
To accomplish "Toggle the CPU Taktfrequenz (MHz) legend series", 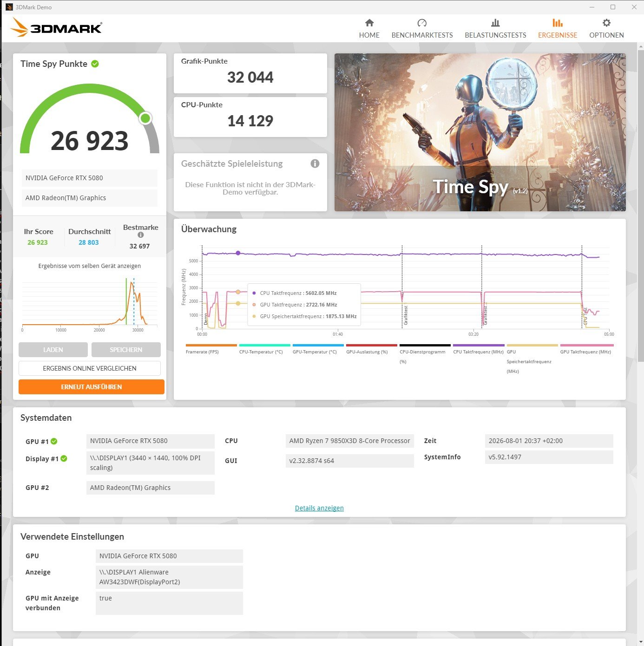I will 479,349.
